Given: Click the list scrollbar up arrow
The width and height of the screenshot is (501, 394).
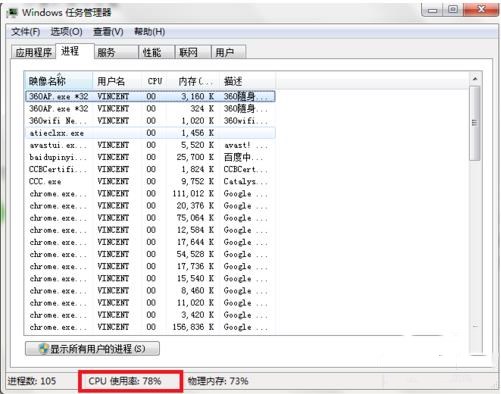Looking at the screenshot, I should coord(475,79).
